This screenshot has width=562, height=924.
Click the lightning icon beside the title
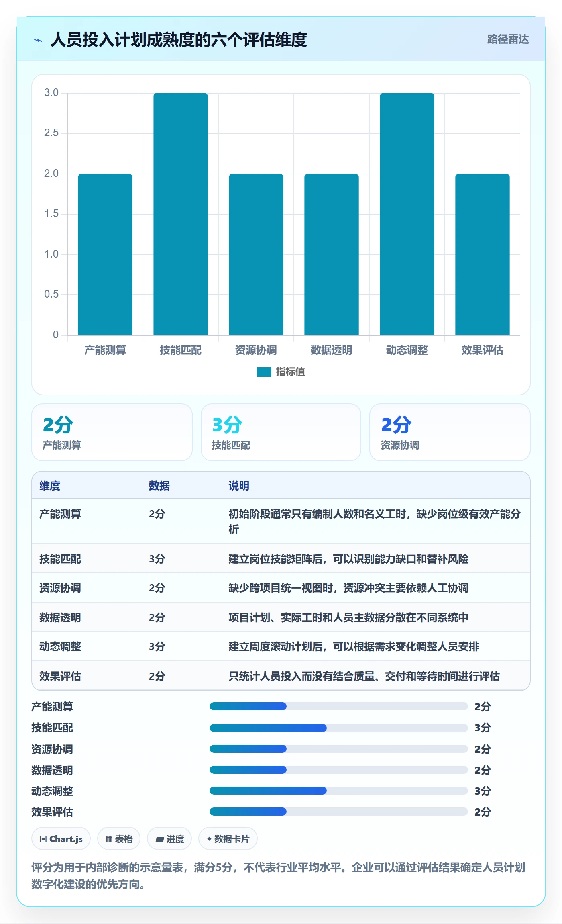tap(38, 40)
